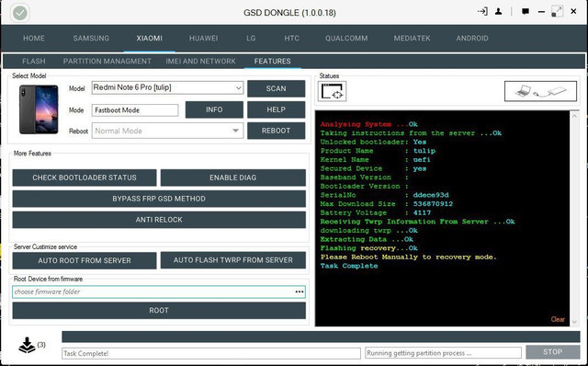Click the green checkmark logo icon

point(20,13)
